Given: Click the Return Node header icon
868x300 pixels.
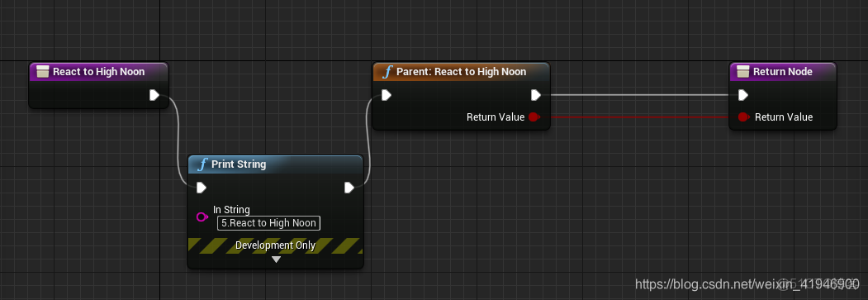Looking at the screenshot, I should pyautogui.click(x=743, y=71).
